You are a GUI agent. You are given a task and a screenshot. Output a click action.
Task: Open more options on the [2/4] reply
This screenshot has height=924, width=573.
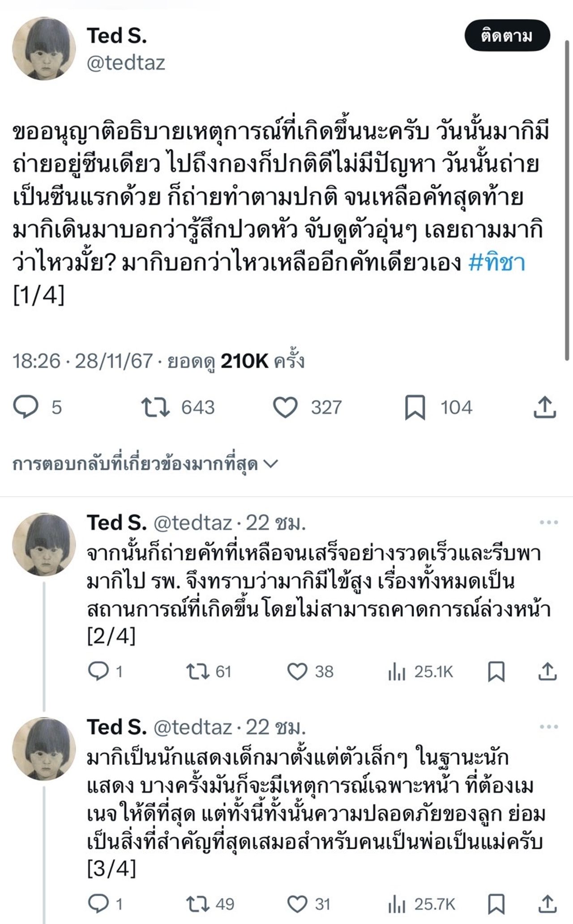(549, 523)
